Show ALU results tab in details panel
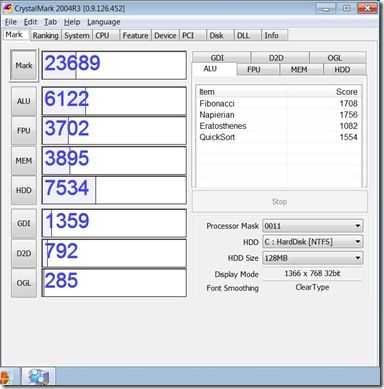The image size is (384, 389). pyautogui.click(x=214, y=69)
